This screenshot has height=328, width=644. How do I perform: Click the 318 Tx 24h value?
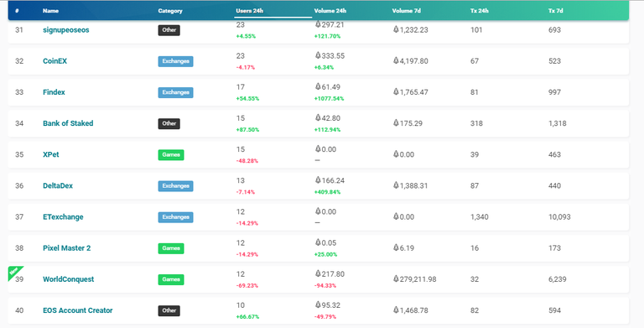click(476, 123)
